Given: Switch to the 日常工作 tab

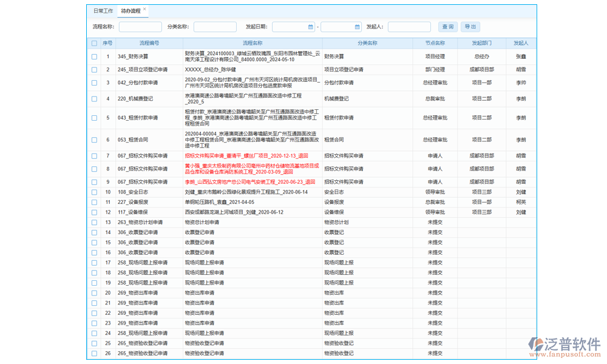Looking at the screenshot, I should click(103, 11).
